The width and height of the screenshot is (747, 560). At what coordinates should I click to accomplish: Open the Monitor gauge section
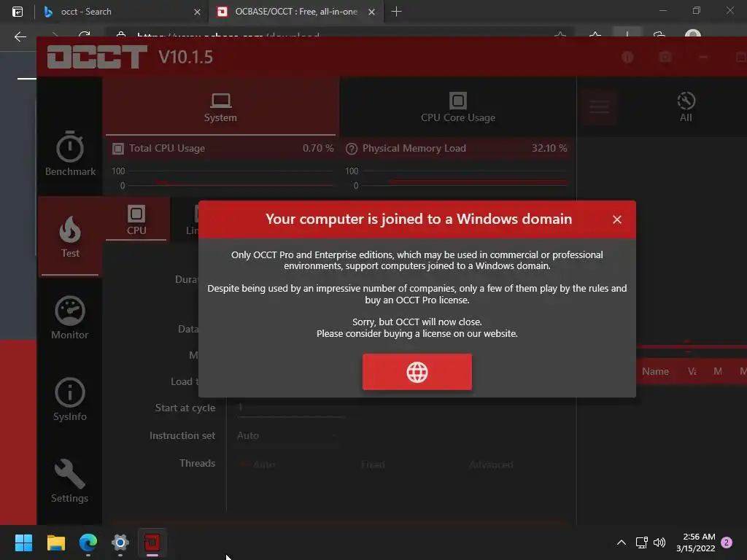[70, 318]
